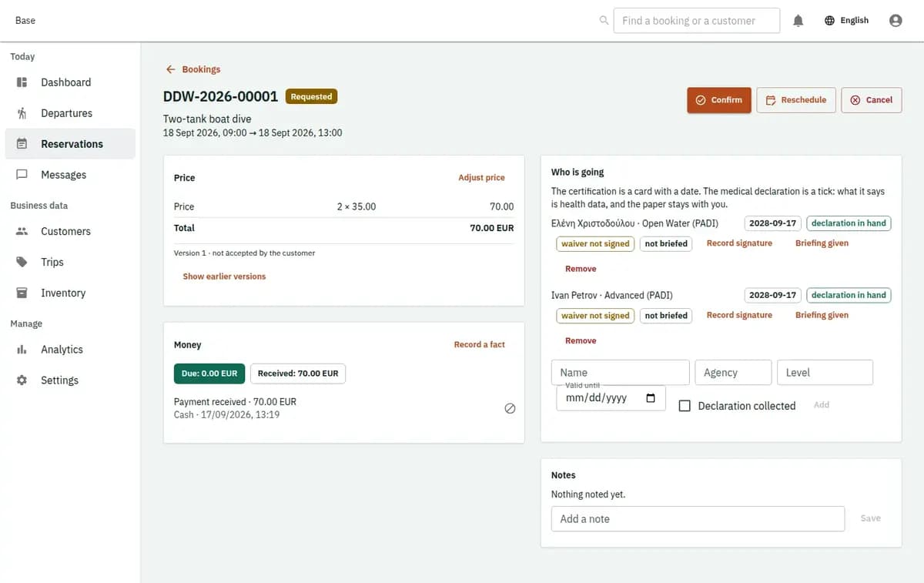Image resolution: width=924 pixels, height=583 pixels.
Task: Click the search magnifier icon
Action: (x=604, y=21)
